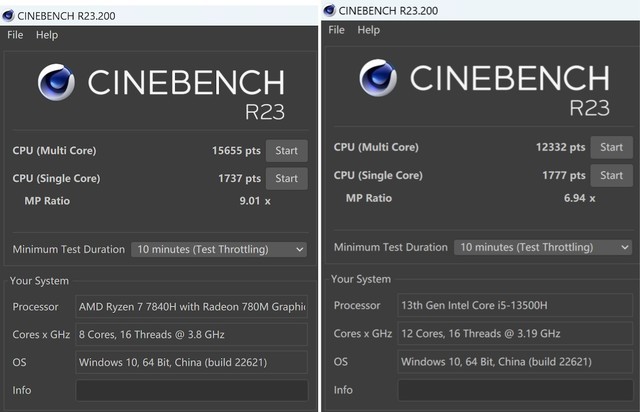Click the Cinebench sphere logo in left window
Screen dimensions: 640x412
[x=56, y=82]
